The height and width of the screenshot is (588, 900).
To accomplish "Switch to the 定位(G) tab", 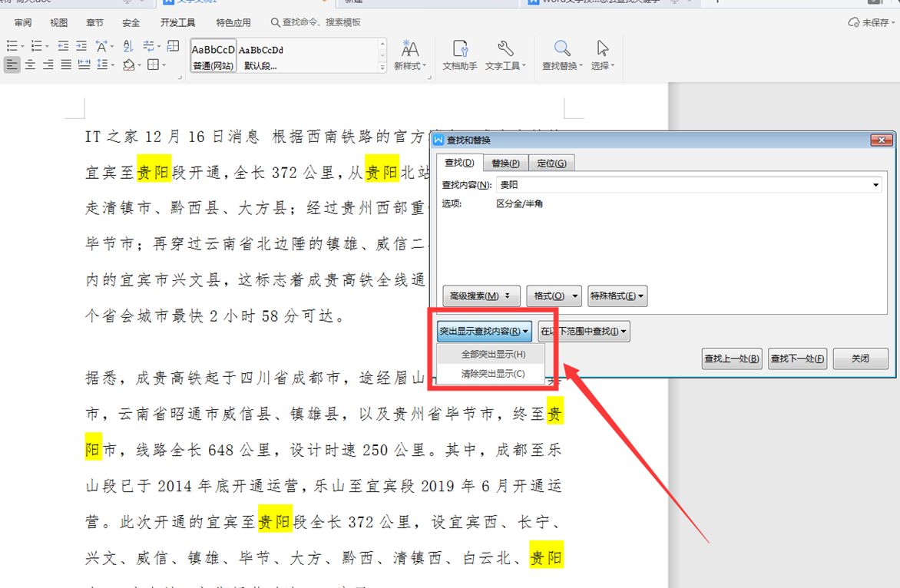I will (x=551, y=164).
